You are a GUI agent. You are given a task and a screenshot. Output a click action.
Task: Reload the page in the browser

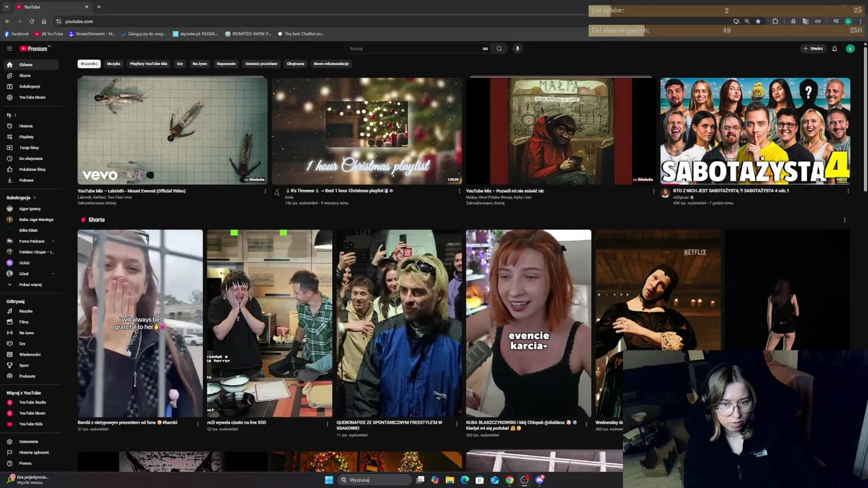coord(31,21)
